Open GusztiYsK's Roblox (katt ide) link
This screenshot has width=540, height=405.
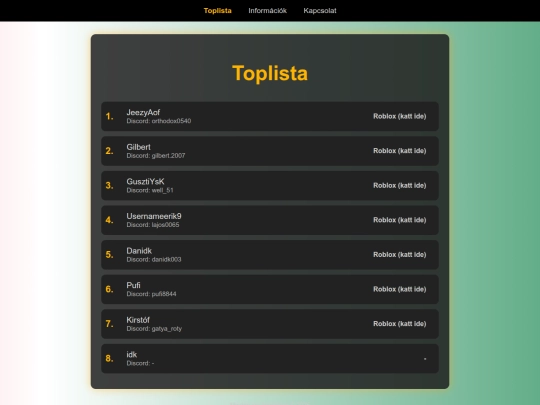(x=399, y=186)
